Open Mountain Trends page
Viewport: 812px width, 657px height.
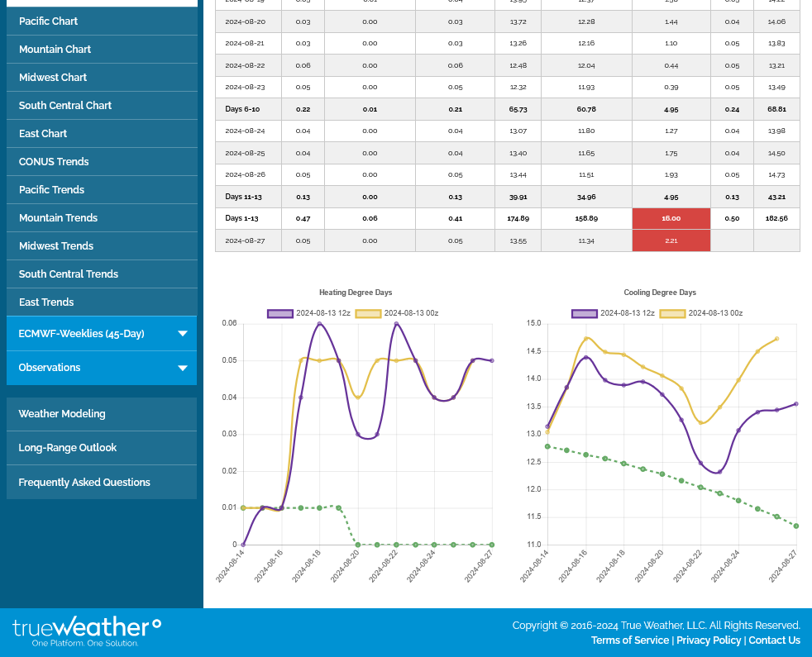[102, 217]
